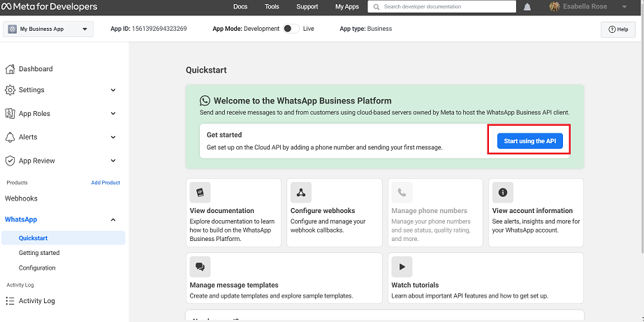Click the Help button

pyautogui.click(x=618, y=29)
